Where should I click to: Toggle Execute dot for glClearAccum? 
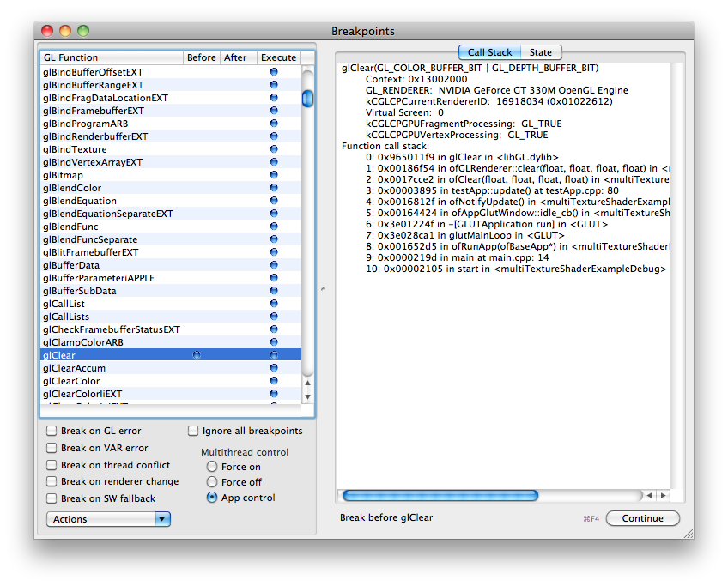[274, 368]
